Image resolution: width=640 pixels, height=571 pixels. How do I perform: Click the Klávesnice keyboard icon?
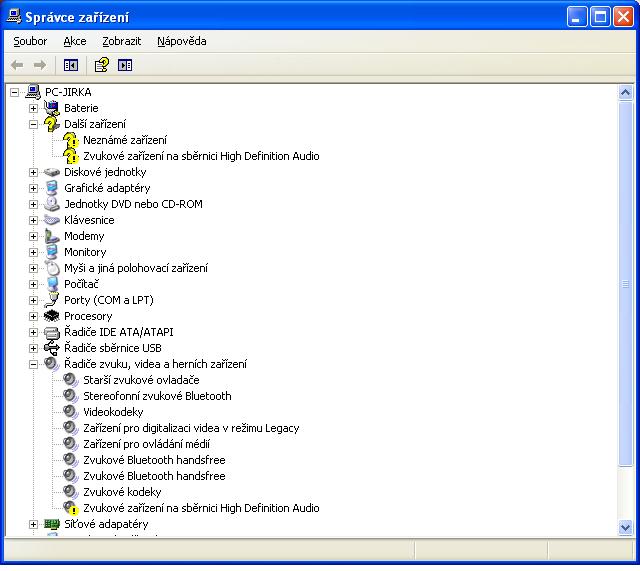pyautogui.click(x=52, y=220)
